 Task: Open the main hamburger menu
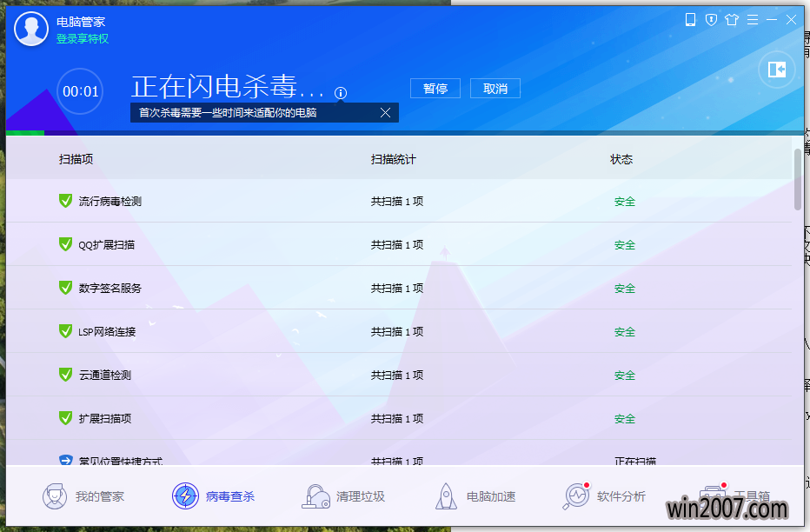pyautogui.click(x=753, y=20)
